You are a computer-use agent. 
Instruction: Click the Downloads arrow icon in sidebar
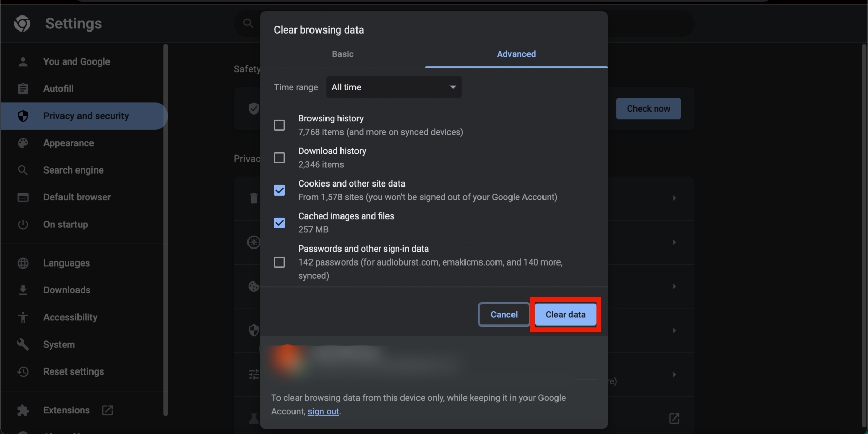pos(23,290)
